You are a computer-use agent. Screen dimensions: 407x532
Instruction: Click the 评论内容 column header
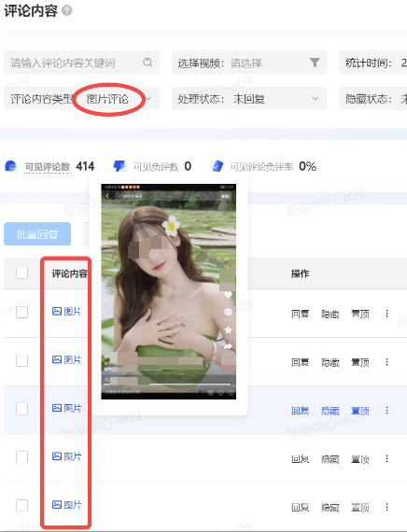pos(70,273)
